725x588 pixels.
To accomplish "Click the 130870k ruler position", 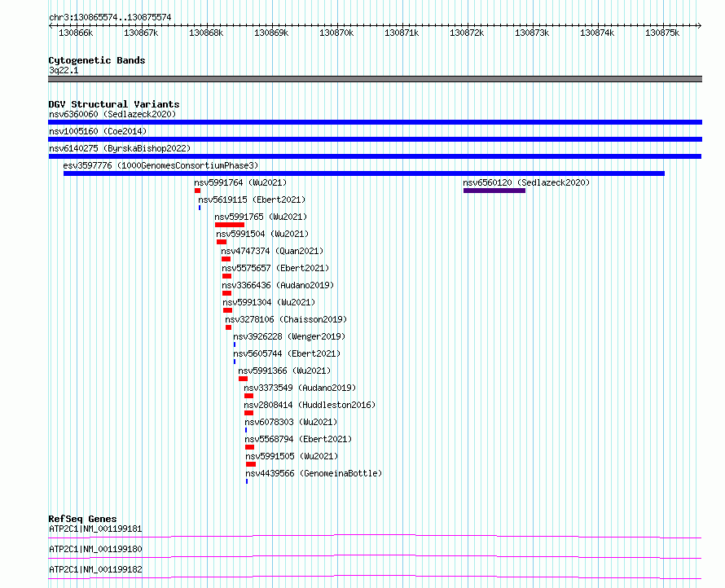I will click(336, 33).
